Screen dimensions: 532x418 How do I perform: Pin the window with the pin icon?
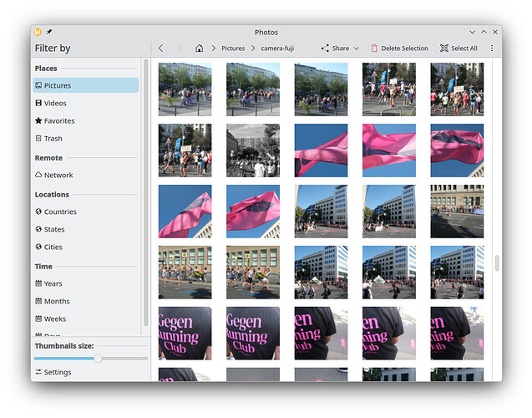pyautogui.click(x=48, y=32)
